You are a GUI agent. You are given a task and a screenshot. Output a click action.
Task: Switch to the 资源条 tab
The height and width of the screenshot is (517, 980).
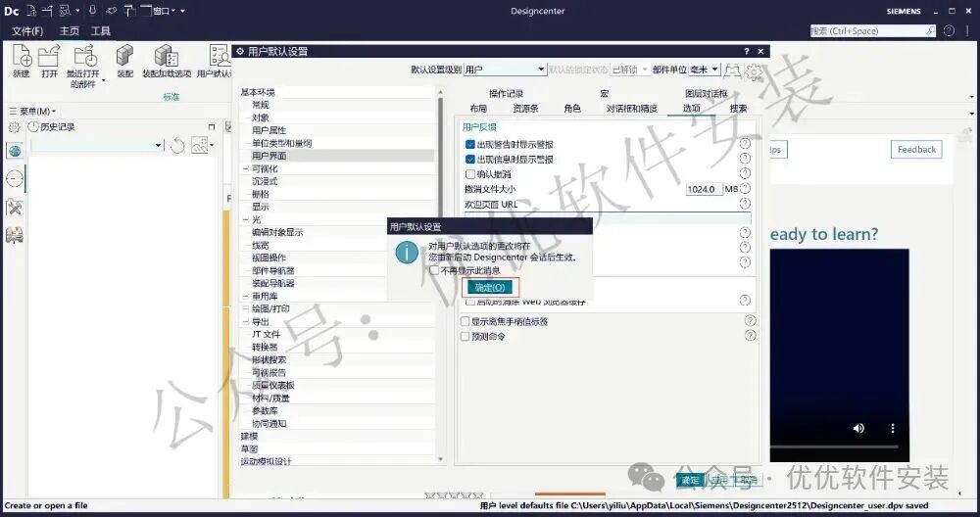pyautogui.click(x=525, y=109)
